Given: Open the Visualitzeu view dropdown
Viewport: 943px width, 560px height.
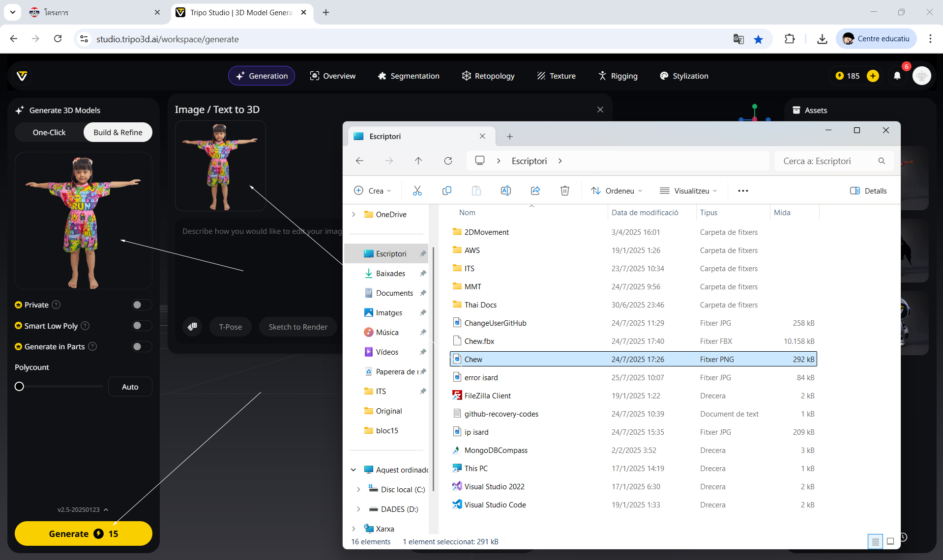Looking at the screenshot, I should [688, 191].
